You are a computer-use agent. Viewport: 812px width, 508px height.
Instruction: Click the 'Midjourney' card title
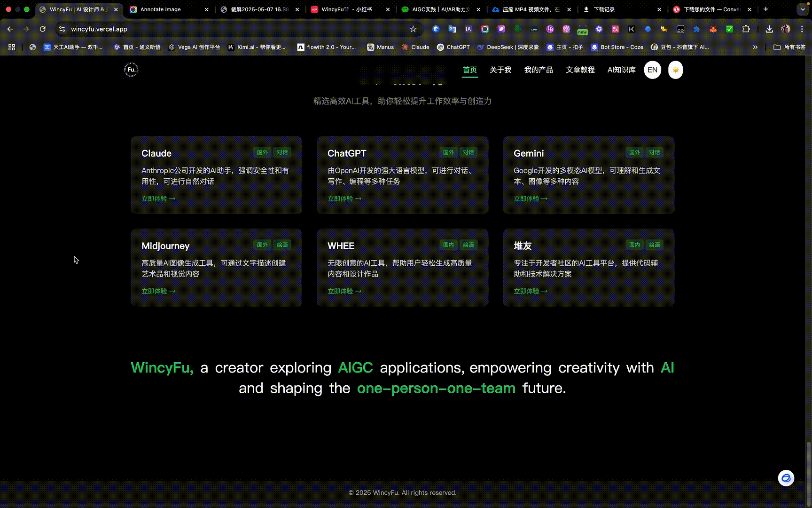pos(165,246)
